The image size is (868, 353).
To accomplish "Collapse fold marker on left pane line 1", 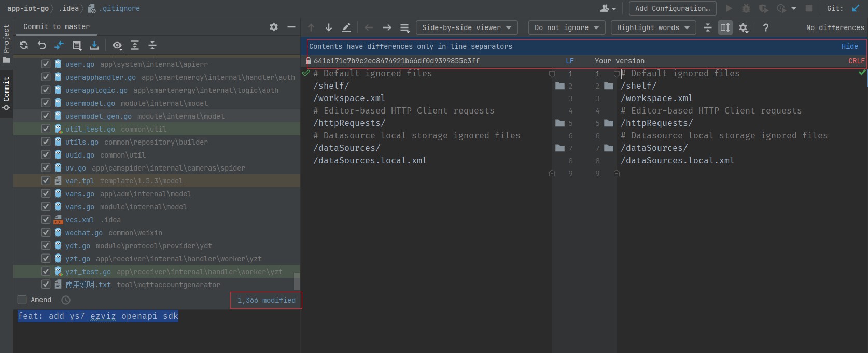I will (552, 74).
